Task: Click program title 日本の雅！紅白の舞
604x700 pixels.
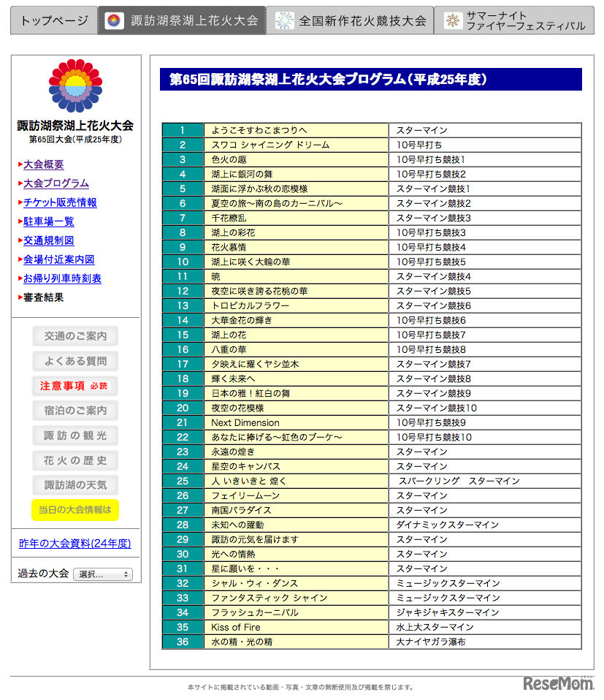Action: [251, 393]
